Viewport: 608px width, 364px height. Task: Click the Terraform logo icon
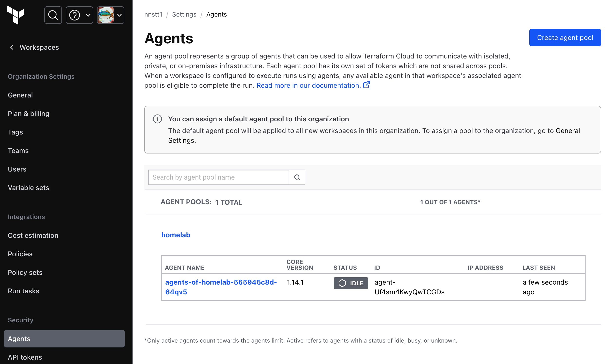(x=16, y=15)
